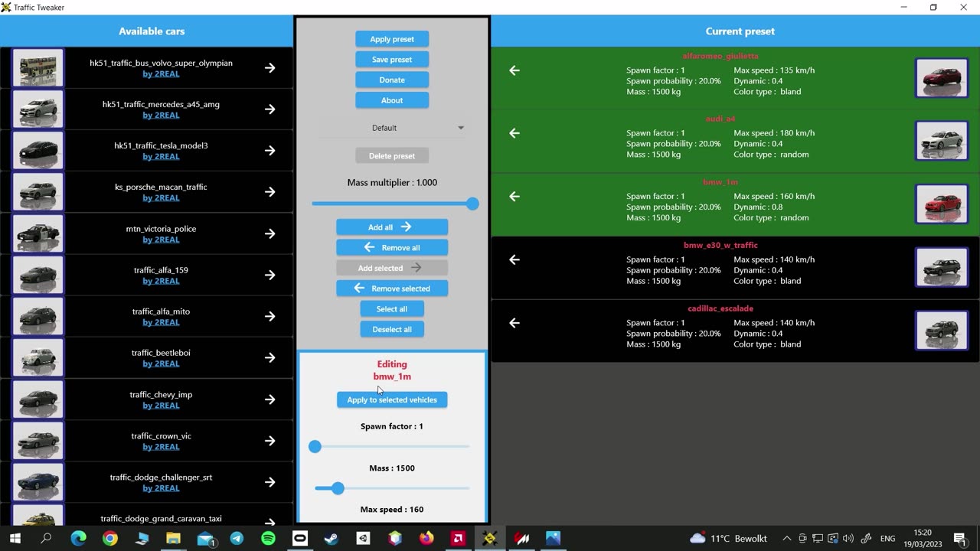This screenshot has width=980, height=551.
Task: Add traffic_dodge_challenger_srt via arrow icon
Action: click(270, 482)
